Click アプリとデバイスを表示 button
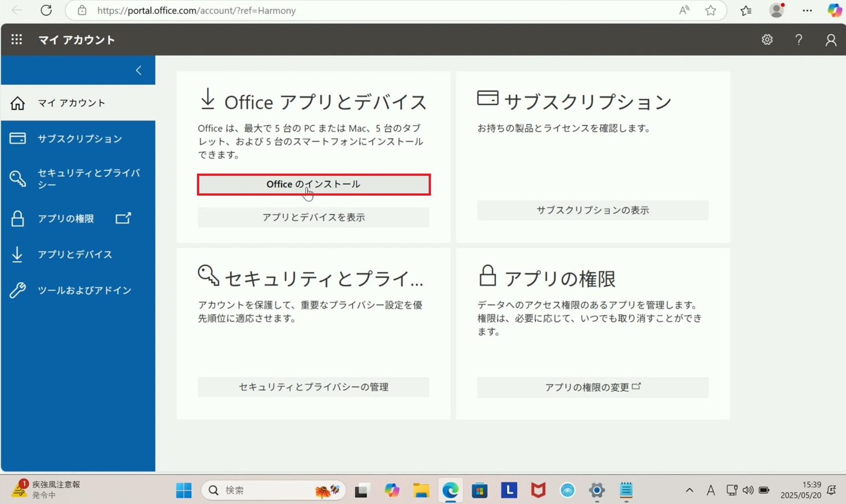Viewport: 846px width, 504px height. coord(314,217)
